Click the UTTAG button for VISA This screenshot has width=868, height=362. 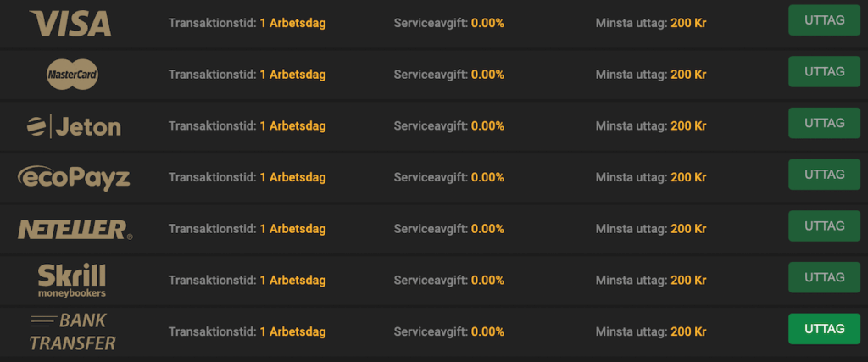824,20
